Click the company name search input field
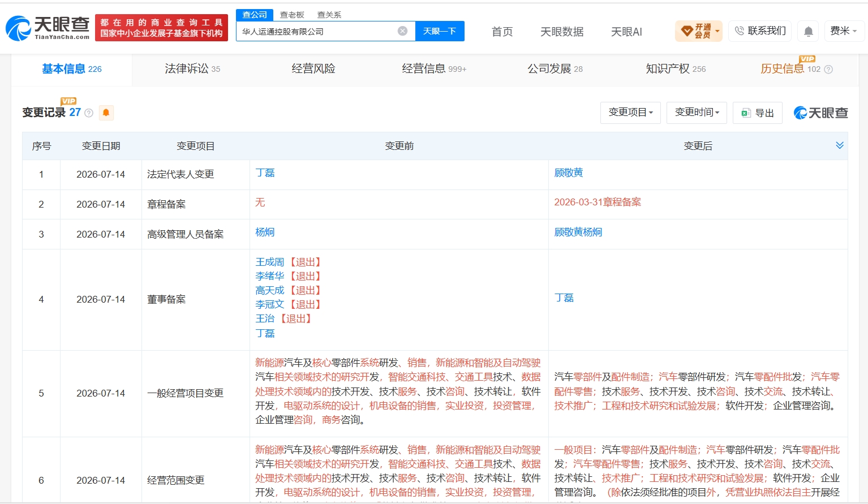 317,31
